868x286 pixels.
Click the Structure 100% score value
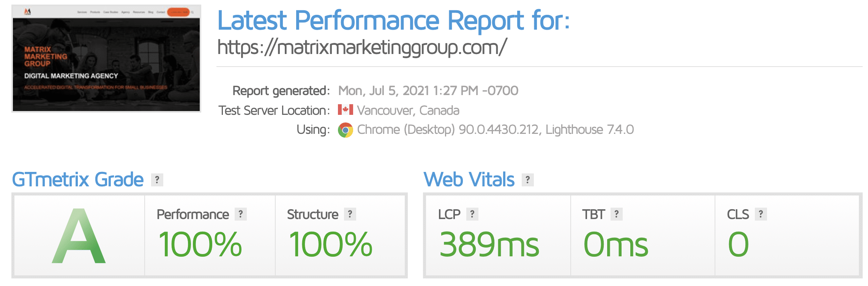[331, 245]
